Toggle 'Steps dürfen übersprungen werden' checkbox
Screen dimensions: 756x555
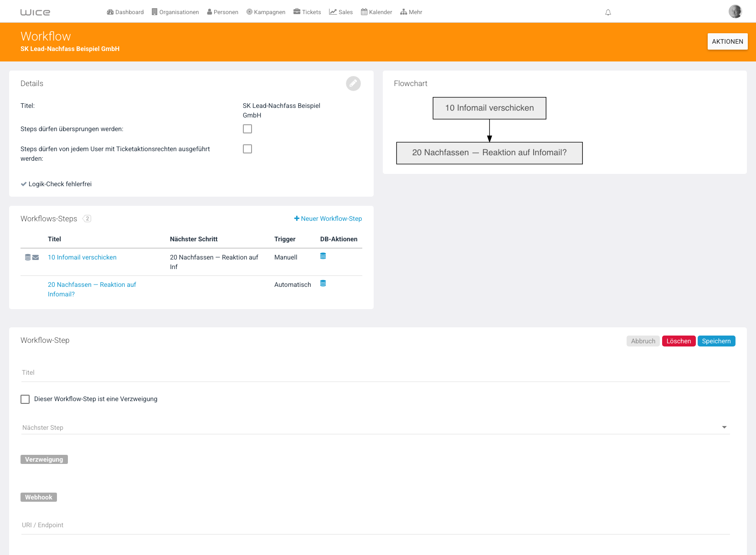[x=247, y=129]
